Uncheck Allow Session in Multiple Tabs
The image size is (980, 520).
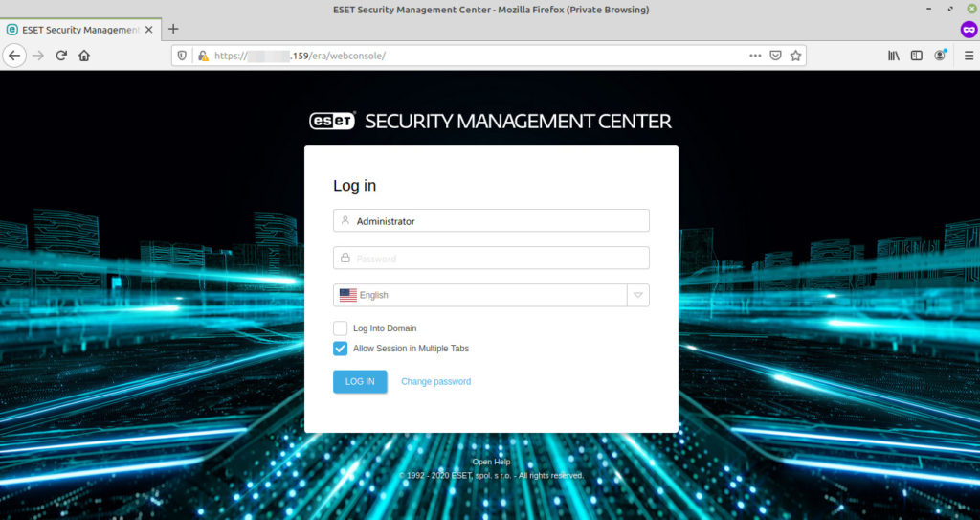click(340, 349)
